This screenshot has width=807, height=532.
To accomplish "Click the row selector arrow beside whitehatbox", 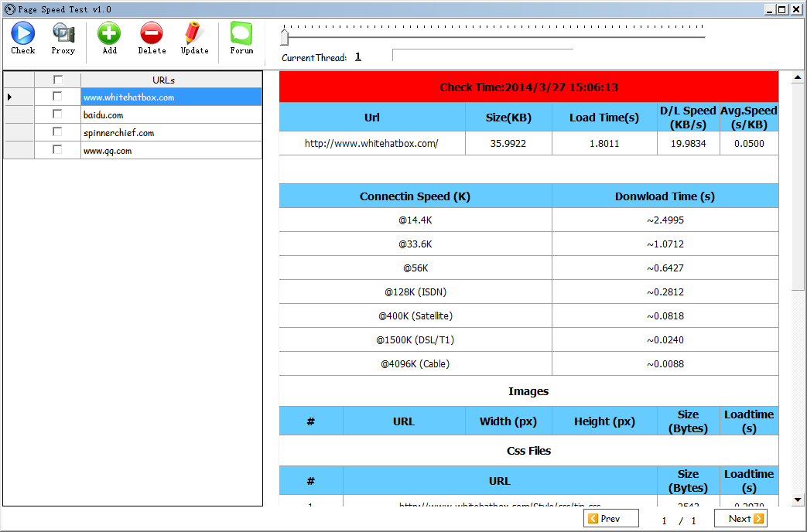I will 10,97.
